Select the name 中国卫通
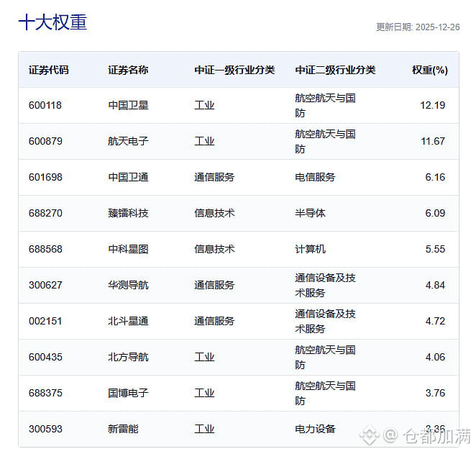476x454 pixels. 128,177
